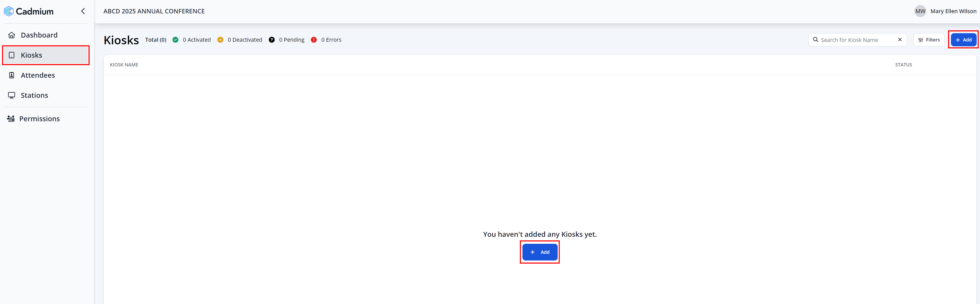Sort by Status column header
The width and height of the screenshot is (980, 304).
(x=903, y=65)
